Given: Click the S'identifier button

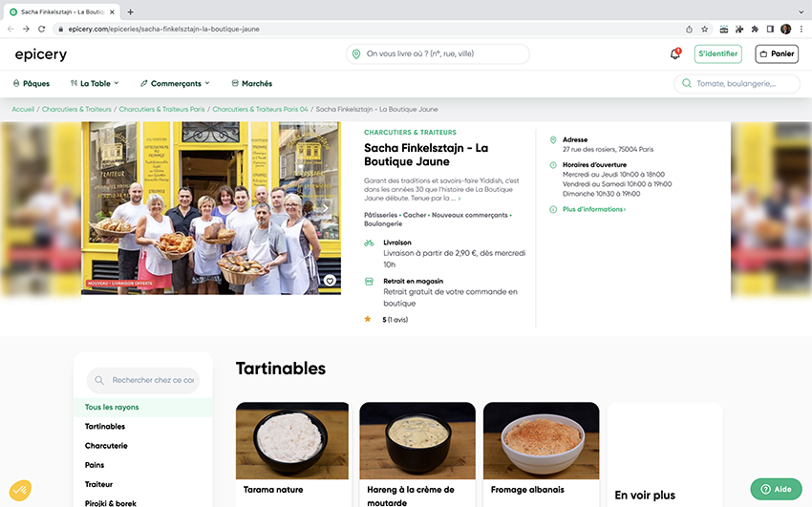Looking at the screenshot, I should coord(717,53).
